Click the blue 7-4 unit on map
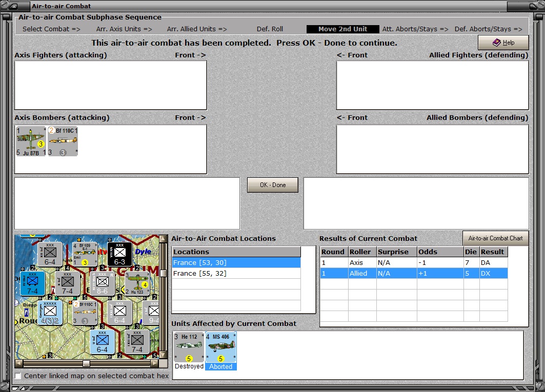The height and width of the screenshot is (392, 545). [32, 283]
